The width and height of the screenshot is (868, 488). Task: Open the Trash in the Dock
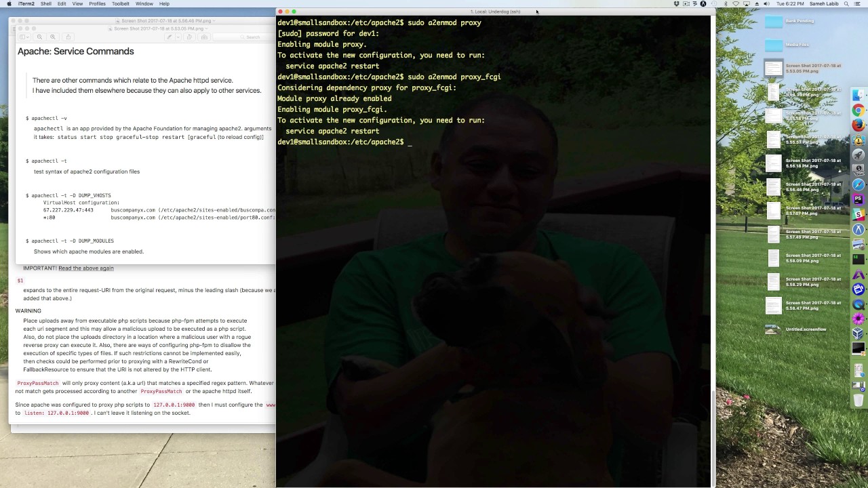[858, 401]
